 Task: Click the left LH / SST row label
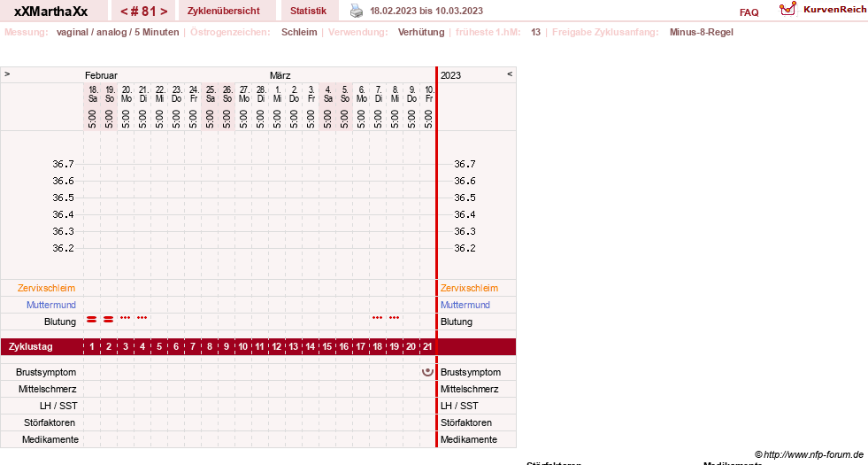point(58,406)
